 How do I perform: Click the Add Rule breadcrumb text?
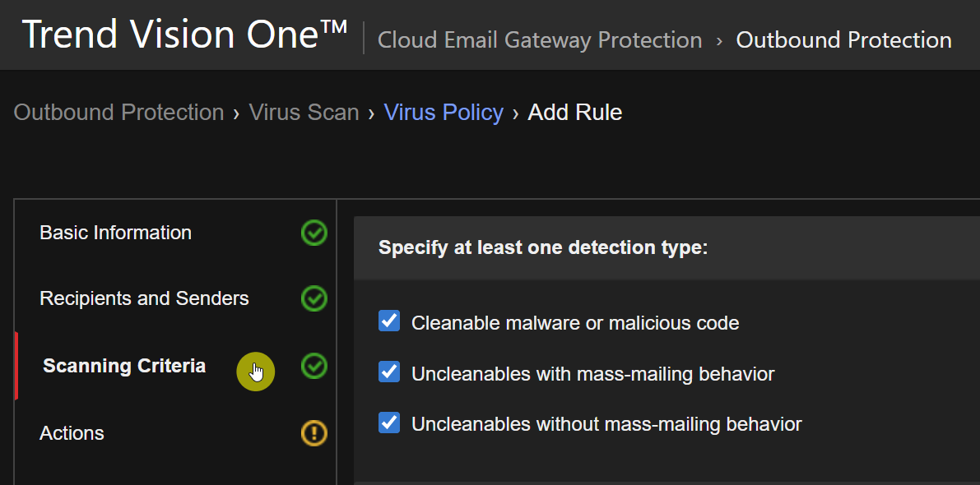coord(574,113)
